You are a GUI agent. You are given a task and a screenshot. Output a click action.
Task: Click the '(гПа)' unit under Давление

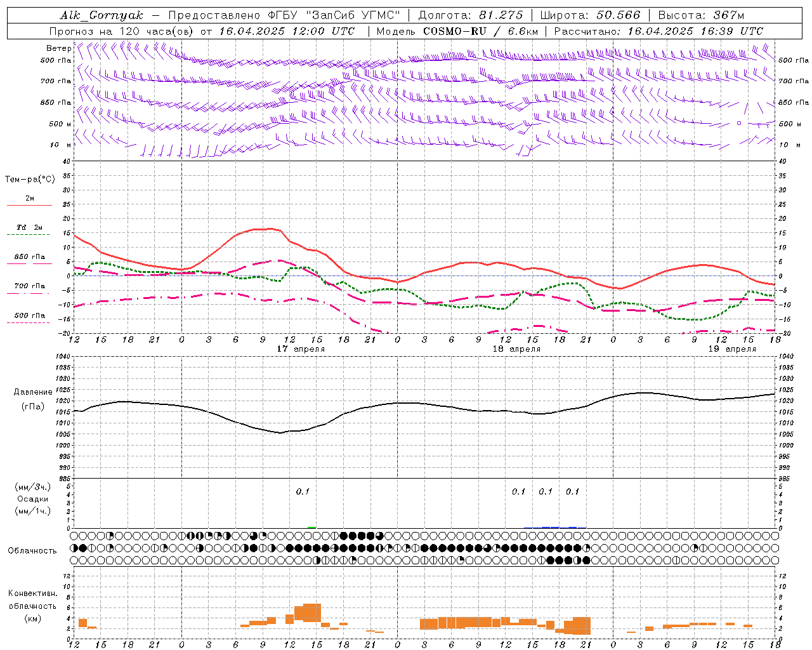[32, 407]
